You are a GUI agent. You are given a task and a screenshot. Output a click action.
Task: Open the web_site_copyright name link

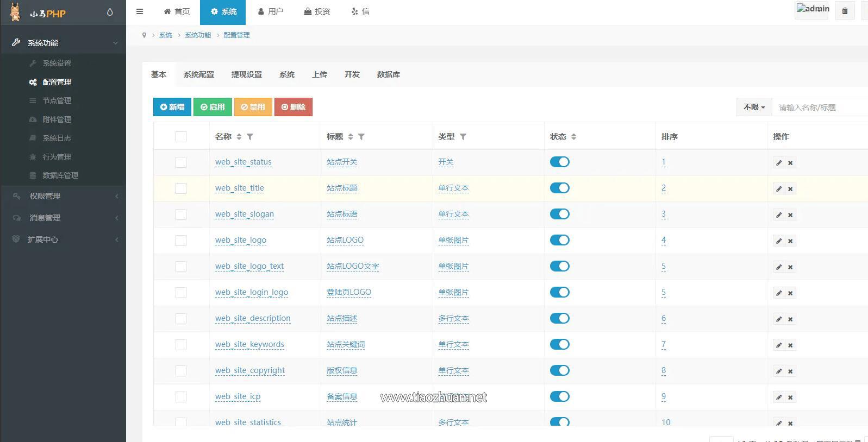point(249,370)
